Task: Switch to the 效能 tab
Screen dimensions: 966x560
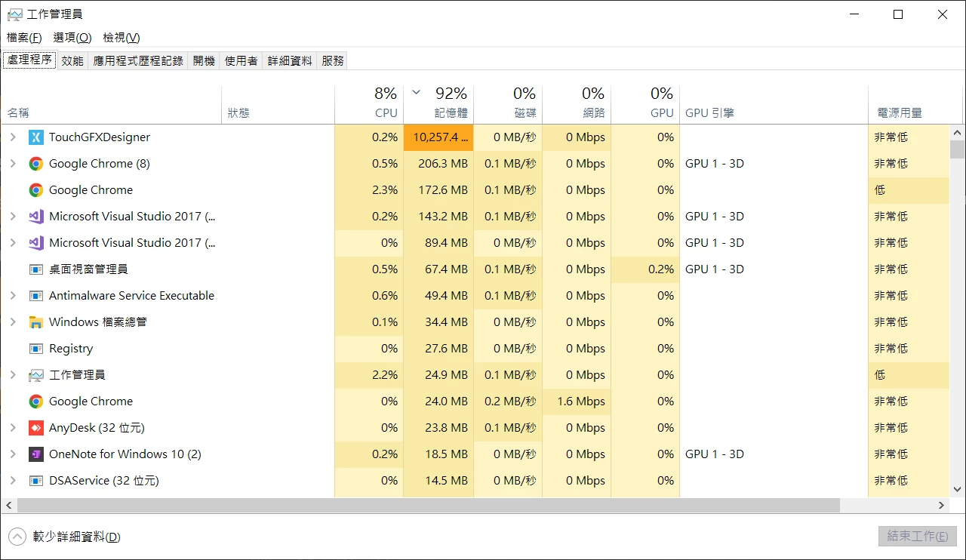Action: tap(72, 61)
